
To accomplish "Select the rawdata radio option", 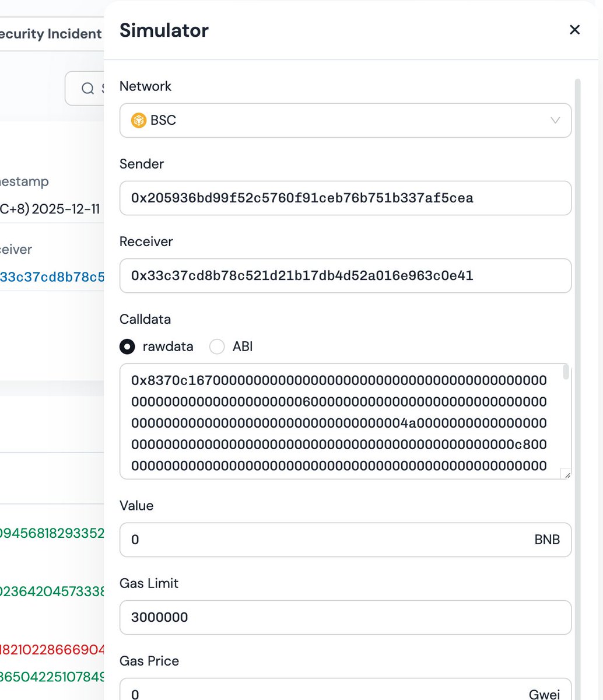I will pos(127,346).
